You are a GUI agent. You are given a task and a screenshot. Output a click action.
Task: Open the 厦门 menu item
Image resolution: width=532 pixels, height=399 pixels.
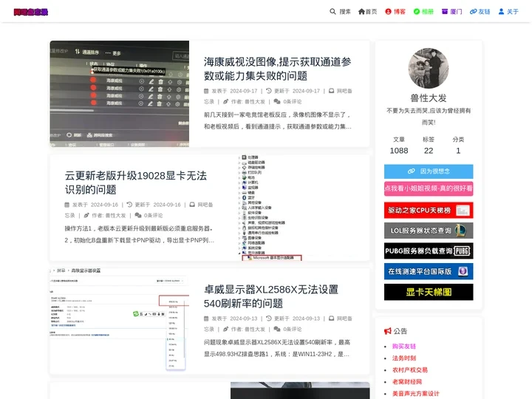(x=452, y=12)
